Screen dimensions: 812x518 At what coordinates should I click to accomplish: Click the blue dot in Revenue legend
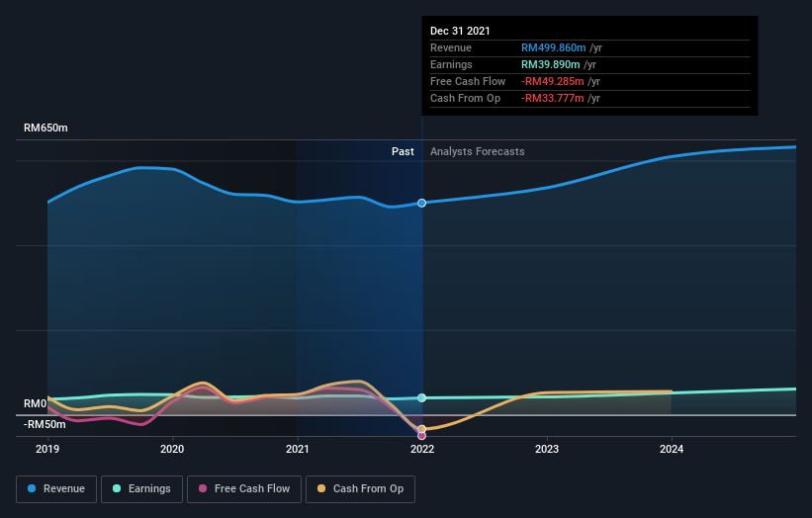[32, 488]
